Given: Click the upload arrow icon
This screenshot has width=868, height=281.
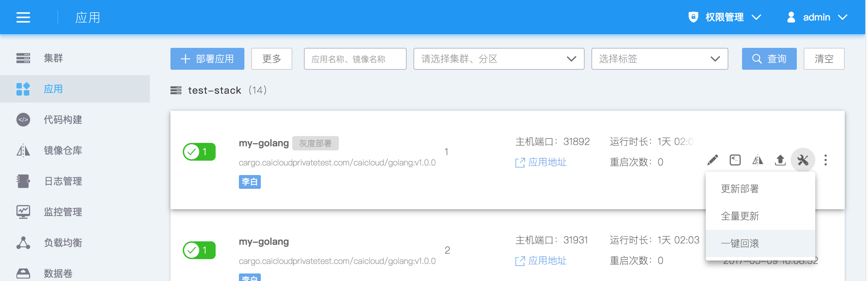Looking at the screenshot, I should pos(780,160).
